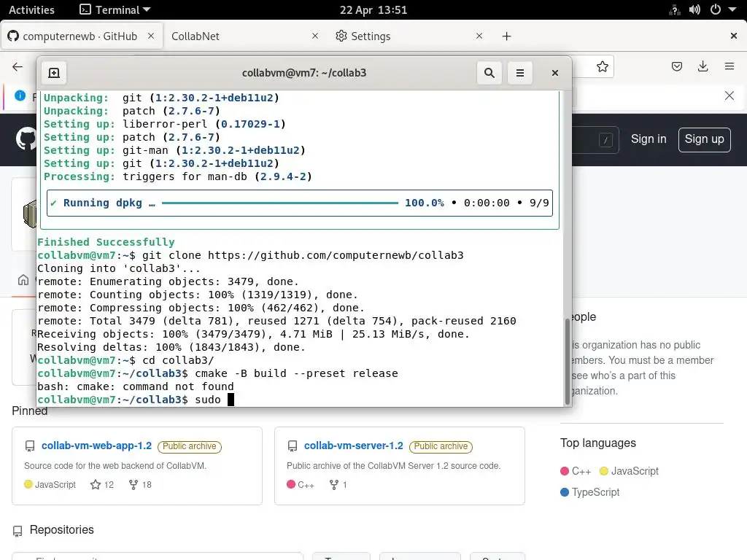Viewport: 747px width, 560px height.
Task: Close the Settings tab
Action: pos(479,36)
